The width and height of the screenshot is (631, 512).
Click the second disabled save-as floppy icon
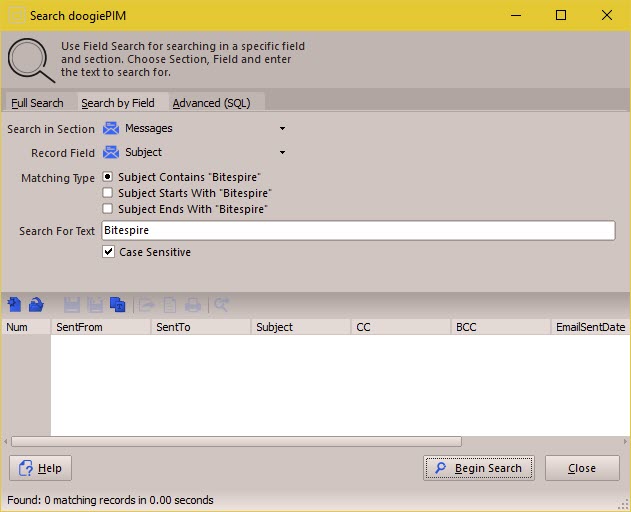point(95,305)
